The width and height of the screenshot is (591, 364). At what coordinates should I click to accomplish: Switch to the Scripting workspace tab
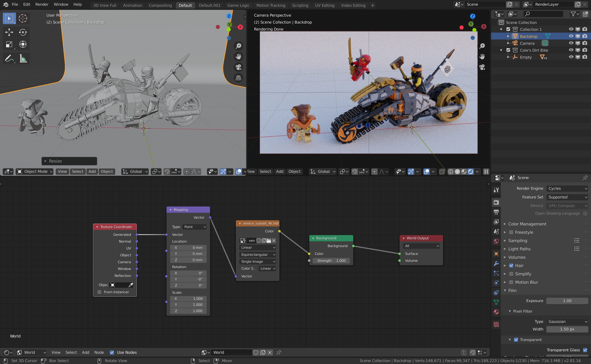tap(300, 5)
